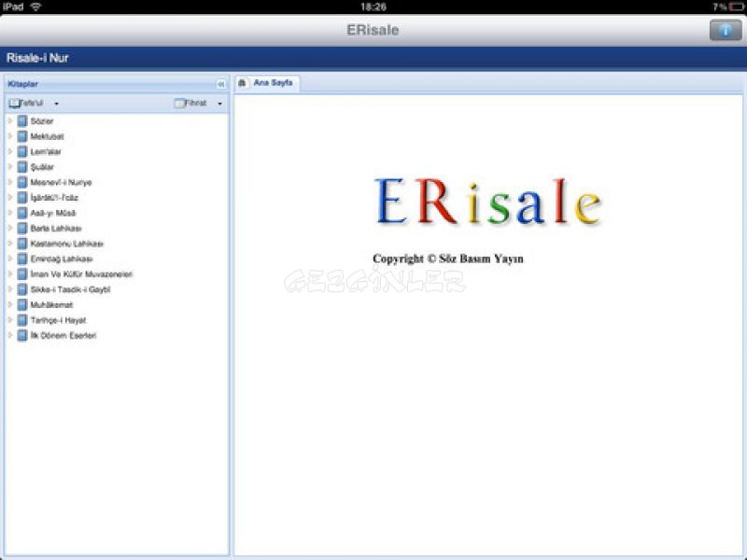Expand the Mesnevî-i Nuriye tree node arrow
Image resolution: width=747 pixels, height=560 pixels.
10,182
